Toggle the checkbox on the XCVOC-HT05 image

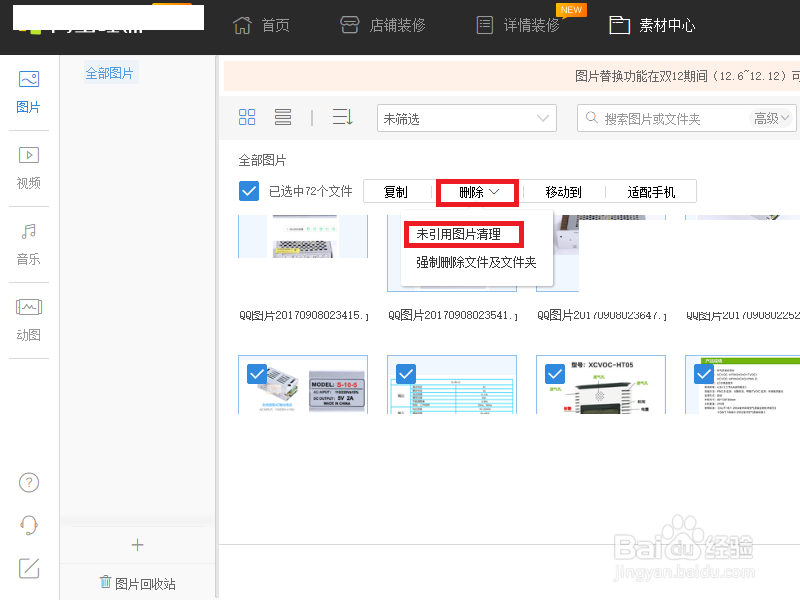click(555, 374)
